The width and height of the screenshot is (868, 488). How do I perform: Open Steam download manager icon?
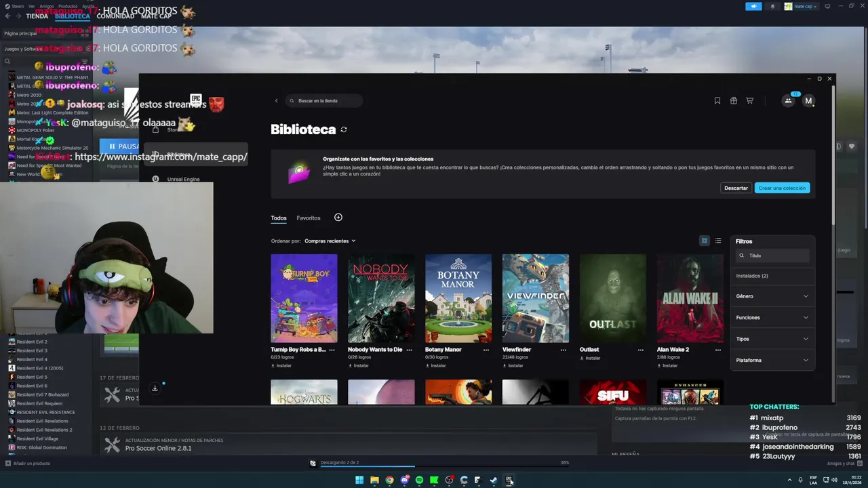point(313,463)
